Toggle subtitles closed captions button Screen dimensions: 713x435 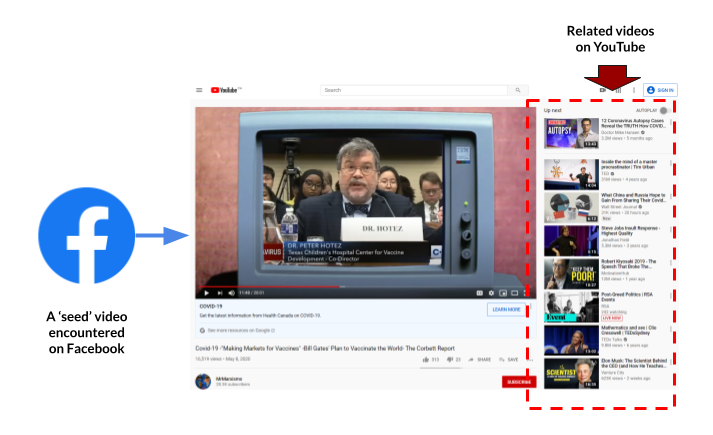479,293
